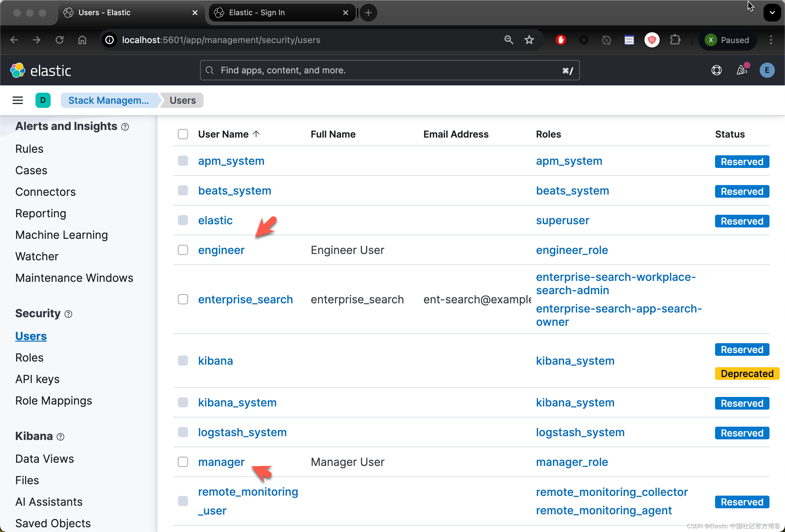Screen dimensions: 785x532
Task: Open the help life-ring icon
Action: [716, 70]
